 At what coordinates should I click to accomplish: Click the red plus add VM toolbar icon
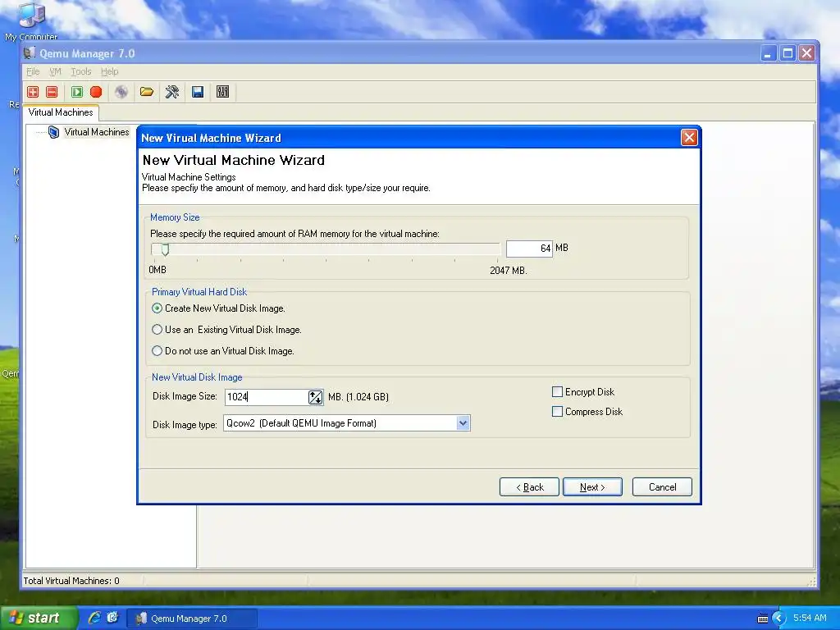33,92
